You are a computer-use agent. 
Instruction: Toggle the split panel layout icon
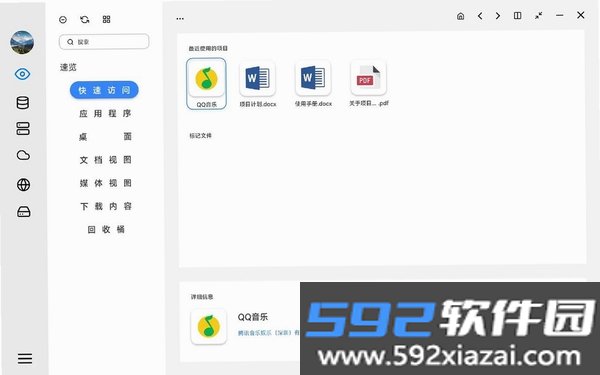pos(517,16)
